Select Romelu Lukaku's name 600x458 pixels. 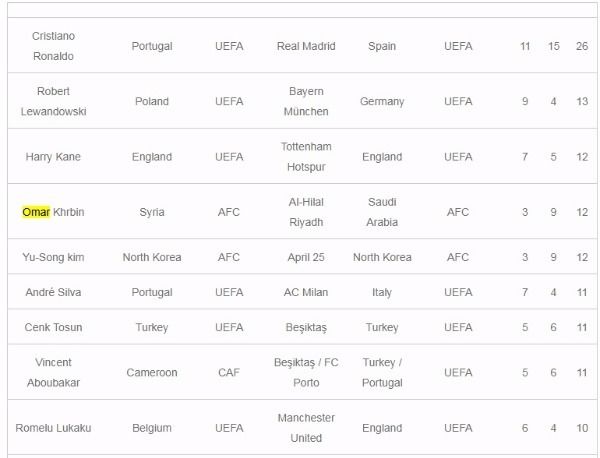point(53,428)
